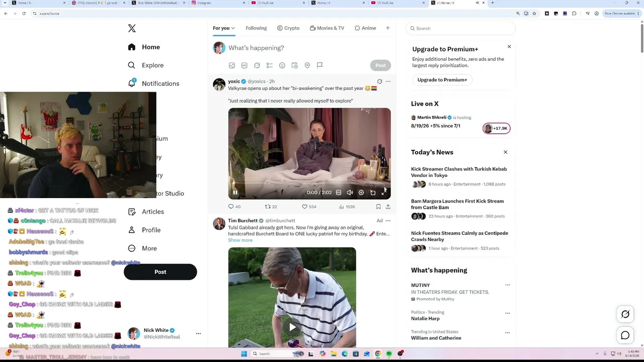
Task: Click the X search box
Action: [460, 29]
